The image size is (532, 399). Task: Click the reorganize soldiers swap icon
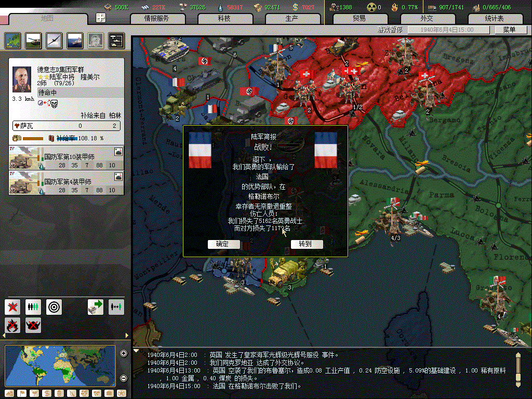(116, 307)
